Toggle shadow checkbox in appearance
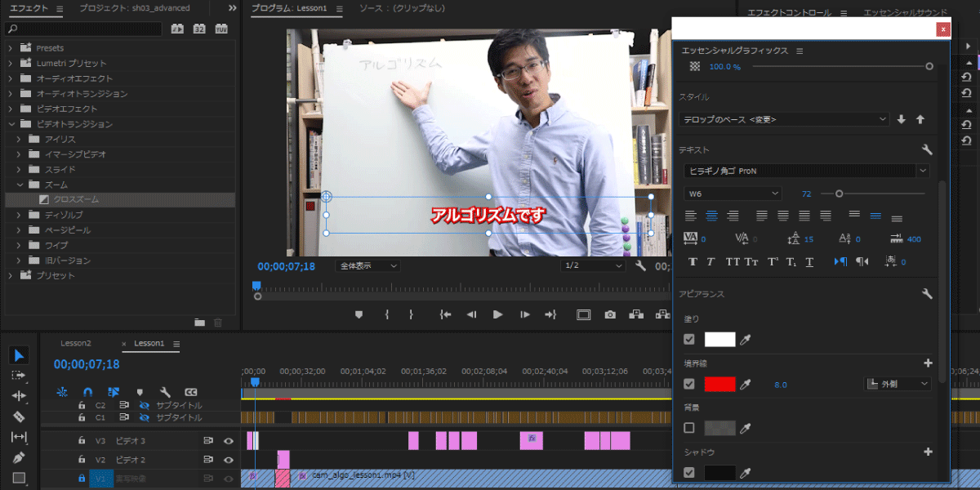 pos(689,472)
